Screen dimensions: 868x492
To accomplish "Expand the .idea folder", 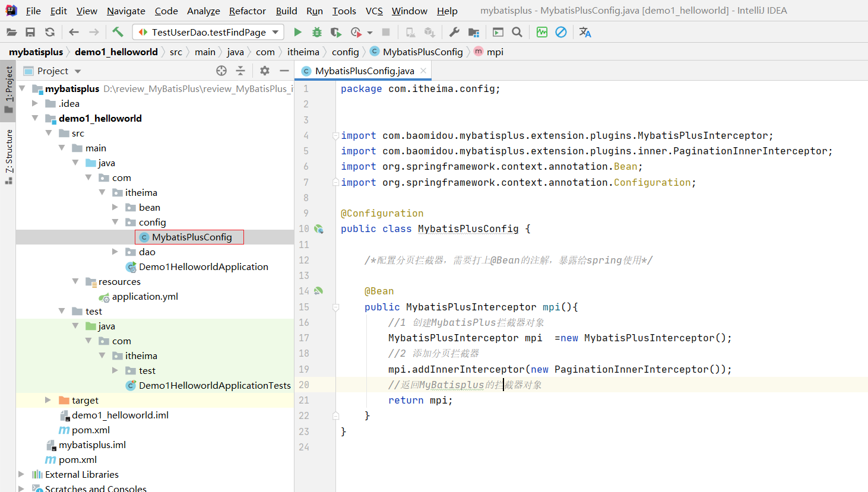I will point(35,103).
